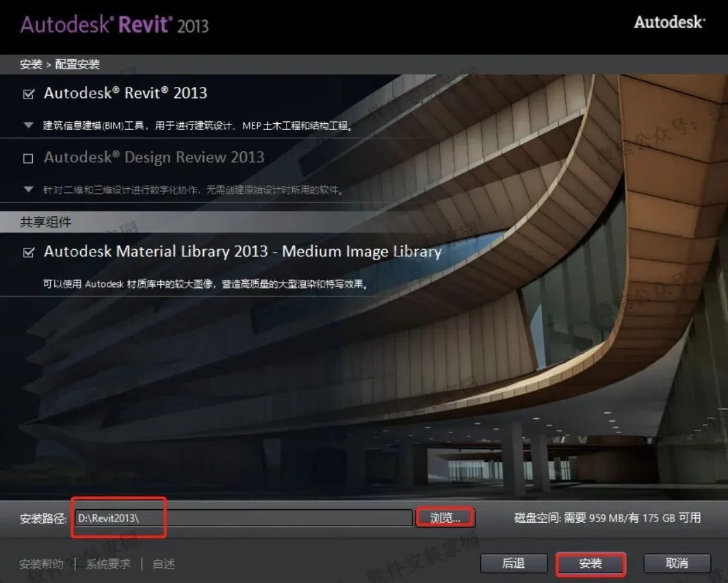728x583 pixels.
Task: Click the Design Review description text
Action: [x=193, y=190]
